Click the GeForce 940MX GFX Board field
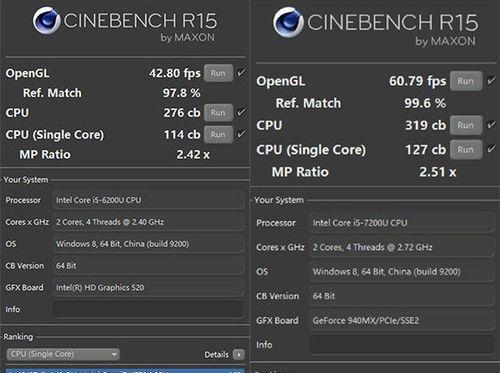This screenshot has height=373, width=500. click(x=402, y=320)
